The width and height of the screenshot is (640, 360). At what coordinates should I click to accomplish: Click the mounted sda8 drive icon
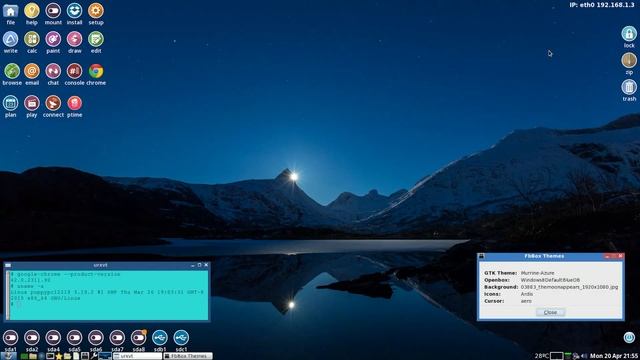coord(138,338)
